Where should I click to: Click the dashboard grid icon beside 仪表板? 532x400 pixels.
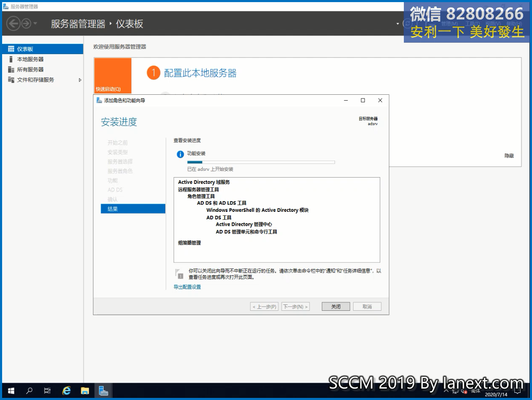11,49
